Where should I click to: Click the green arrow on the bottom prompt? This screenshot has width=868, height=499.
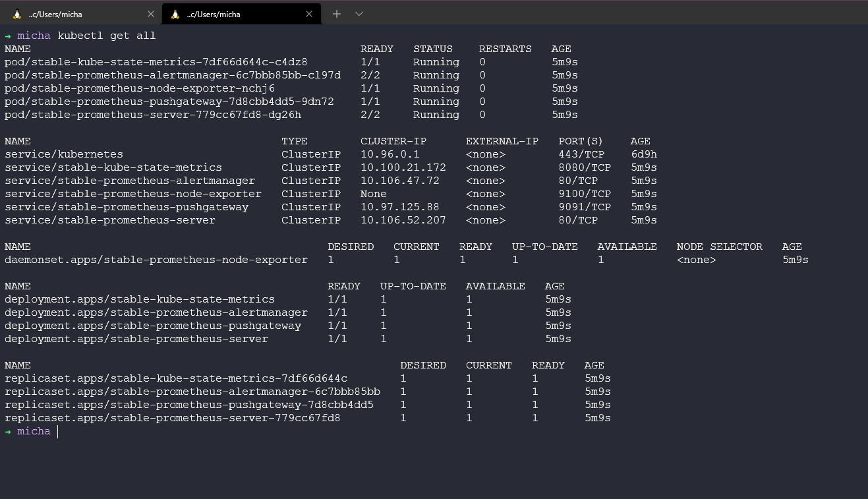click(x=8, y=431)
